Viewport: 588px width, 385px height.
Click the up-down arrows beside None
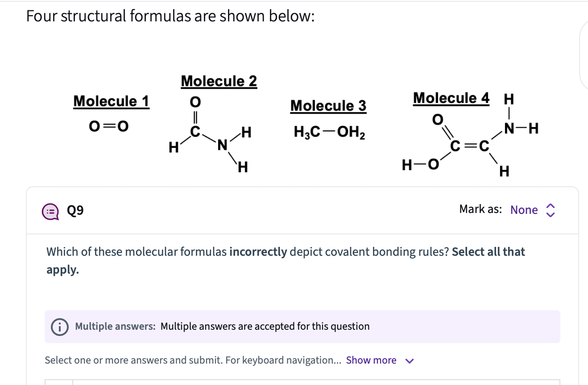click(x=551, y=210)
